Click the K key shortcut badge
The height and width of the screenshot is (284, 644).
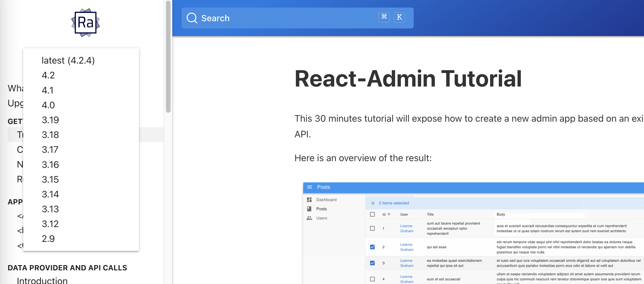tap(399, 17)
